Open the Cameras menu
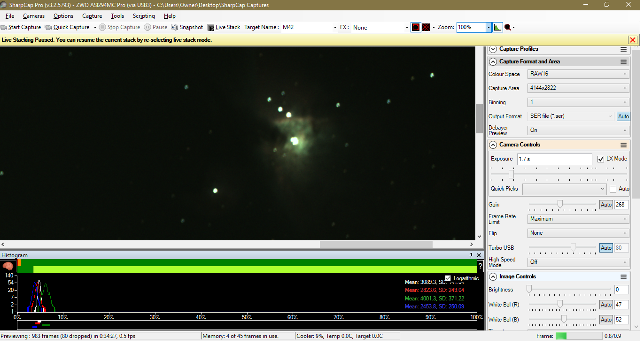 34,16
